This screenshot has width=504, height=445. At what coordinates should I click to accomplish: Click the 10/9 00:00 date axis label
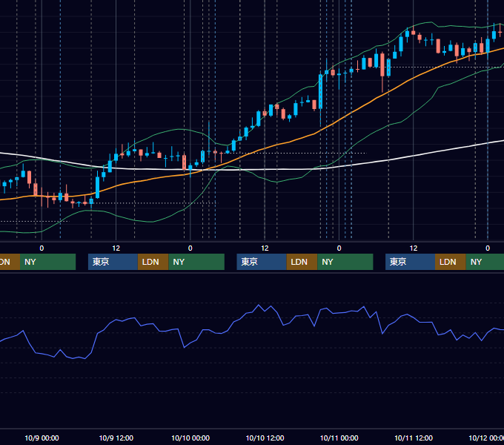tap(42, 438)
